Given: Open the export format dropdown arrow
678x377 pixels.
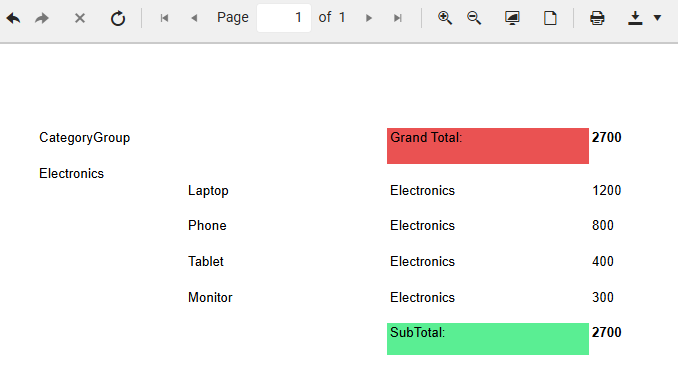Looking at the screenshot, I should (657, 18).
